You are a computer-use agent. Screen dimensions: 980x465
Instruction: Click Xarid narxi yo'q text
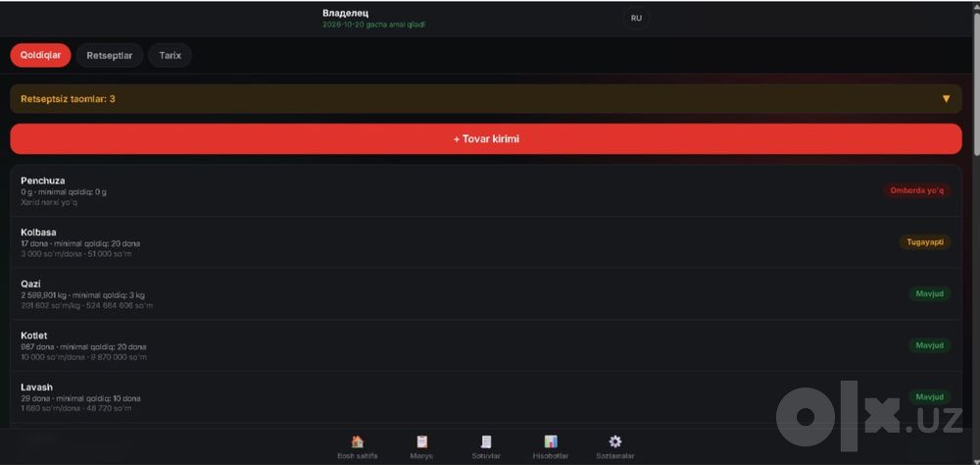click(x=49, y=202)
